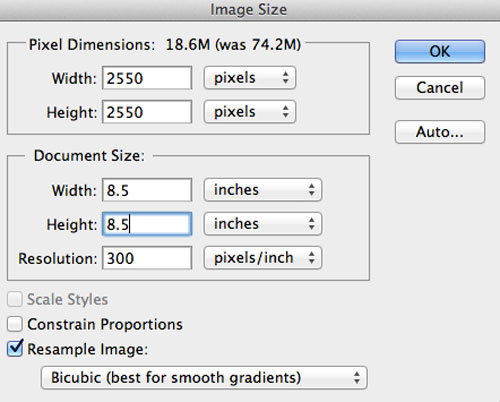500x402 pixels.
Task: Toggle the Scale Styles checkbox
Action: (x=15, y=299)
